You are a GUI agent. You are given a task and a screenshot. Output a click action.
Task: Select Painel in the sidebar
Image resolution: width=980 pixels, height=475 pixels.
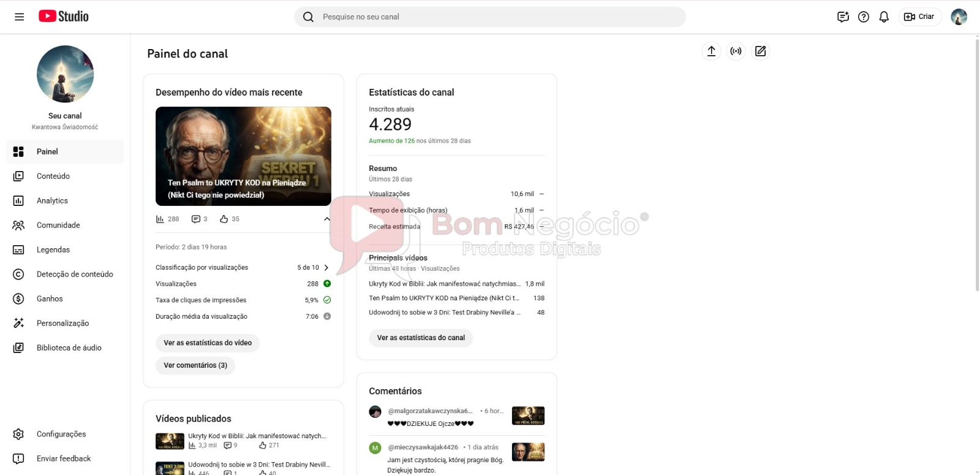tap(65, 151)
